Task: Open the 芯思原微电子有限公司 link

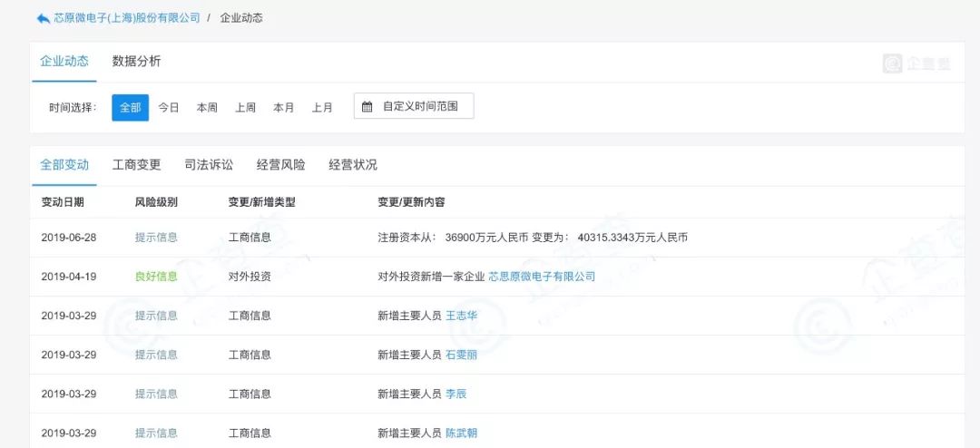Action: (542, 277)
